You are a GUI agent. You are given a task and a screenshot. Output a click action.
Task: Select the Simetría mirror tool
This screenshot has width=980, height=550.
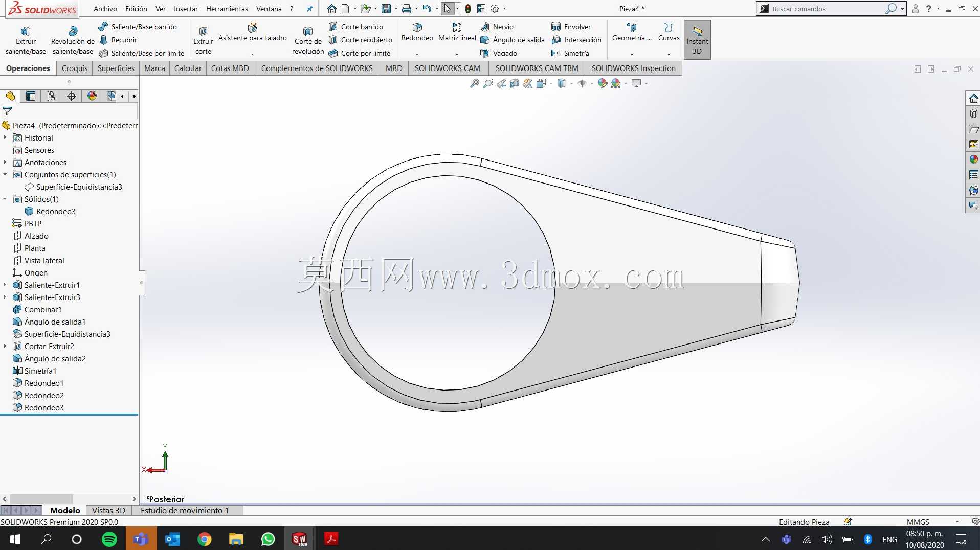(x=570, y=53)
